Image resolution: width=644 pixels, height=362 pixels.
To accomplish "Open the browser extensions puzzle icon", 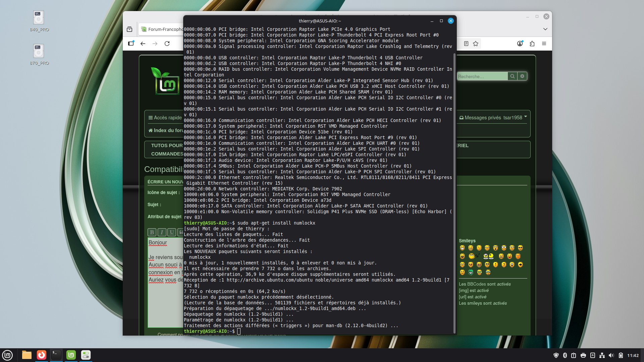I will [532, 44].
